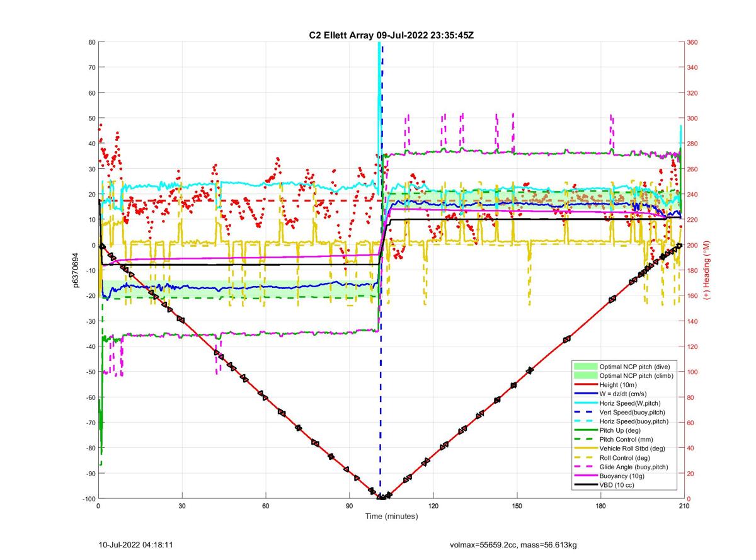The width and height of the screenshot is (756, 560).
Task: Select legend entry "Buoyancy (10g)"
Action: click(x=622, y=476)
